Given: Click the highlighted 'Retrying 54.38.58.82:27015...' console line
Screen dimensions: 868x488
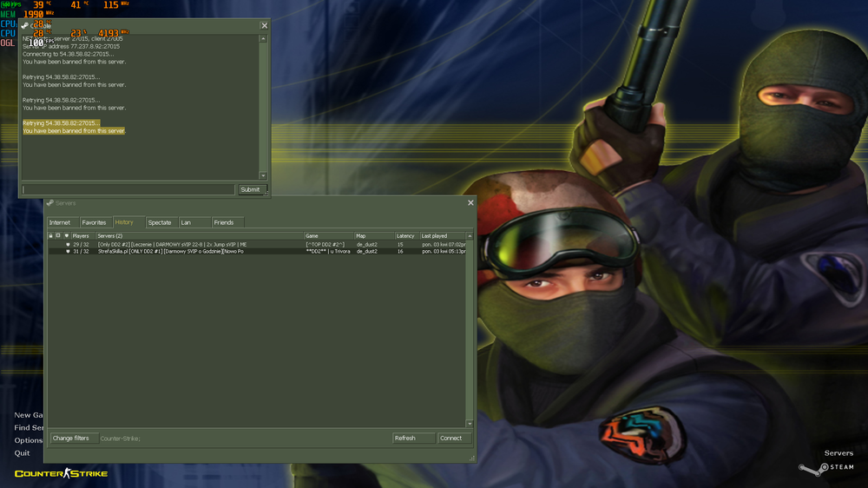Looking at the screenshot, I should point(61,123).
